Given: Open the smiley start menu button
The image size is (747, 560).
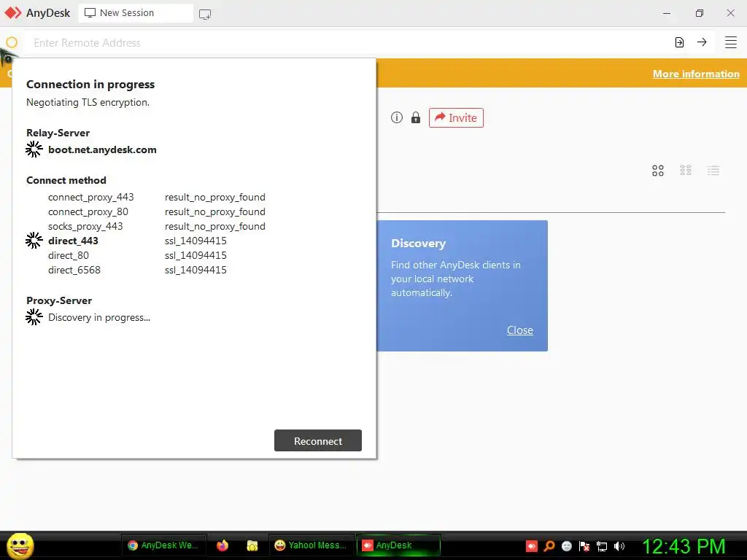Looking at the screenshot, I should (x=20, y=545).
